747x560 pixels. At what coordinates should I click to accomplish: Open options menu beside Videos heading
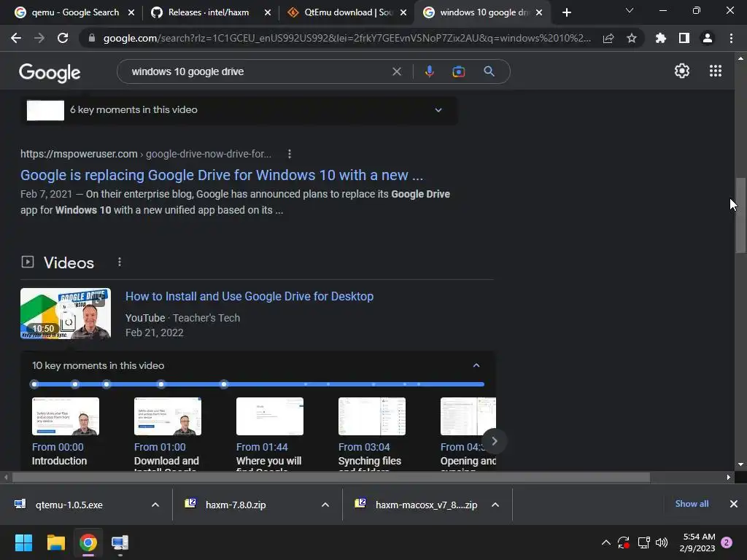click(120, 262)
